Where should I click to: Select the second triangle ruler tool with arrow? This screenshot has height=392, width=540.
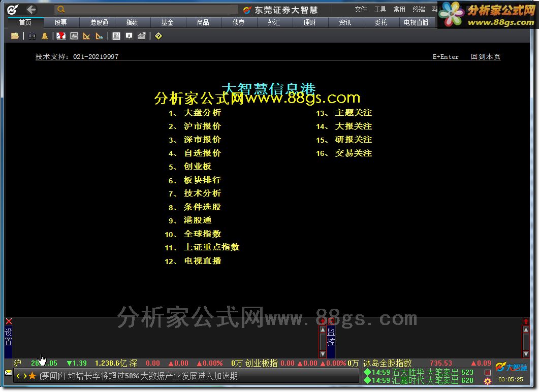[99, 36]
